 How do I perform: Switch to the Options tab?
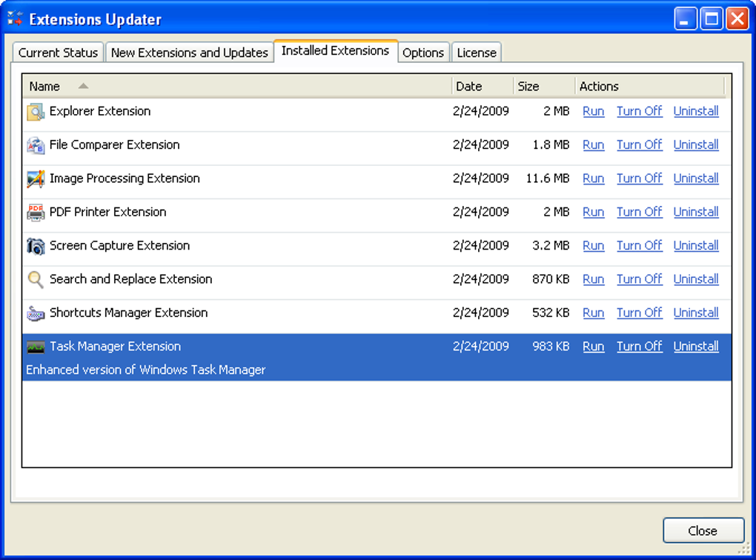coord(423,52)
